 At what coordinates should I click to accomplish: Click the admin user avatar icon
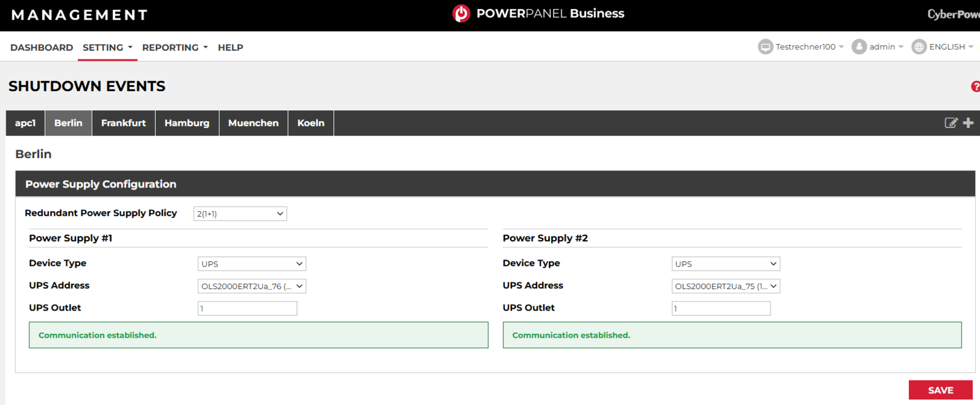[x=859, y=47]
